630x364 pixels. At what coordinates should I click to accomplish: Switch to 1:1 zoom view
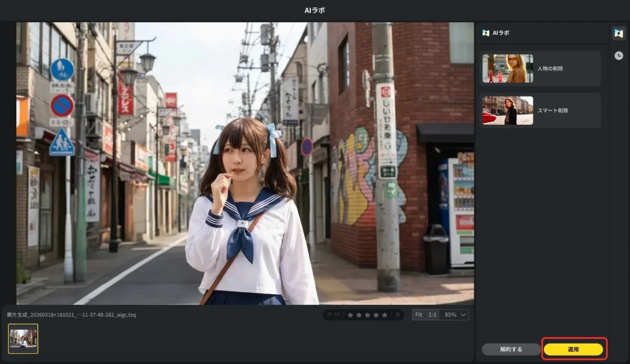click(433, 315)
